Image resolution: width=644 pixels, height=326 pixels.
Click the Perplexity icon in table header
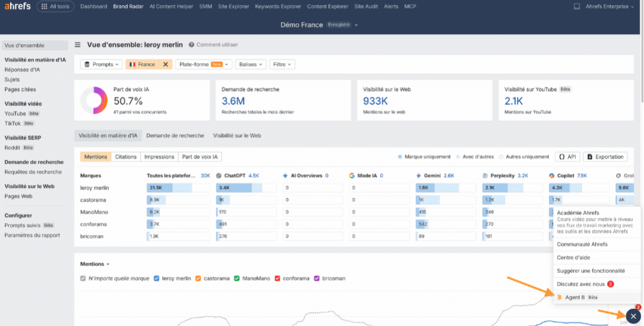point(485,176)
